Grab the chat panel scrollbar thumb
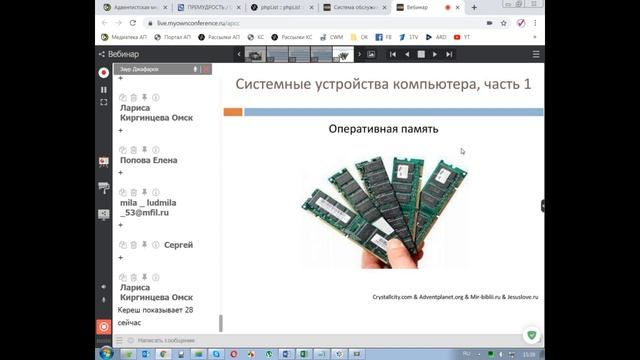This screenshot has height=360, width=640. [221, 324]
